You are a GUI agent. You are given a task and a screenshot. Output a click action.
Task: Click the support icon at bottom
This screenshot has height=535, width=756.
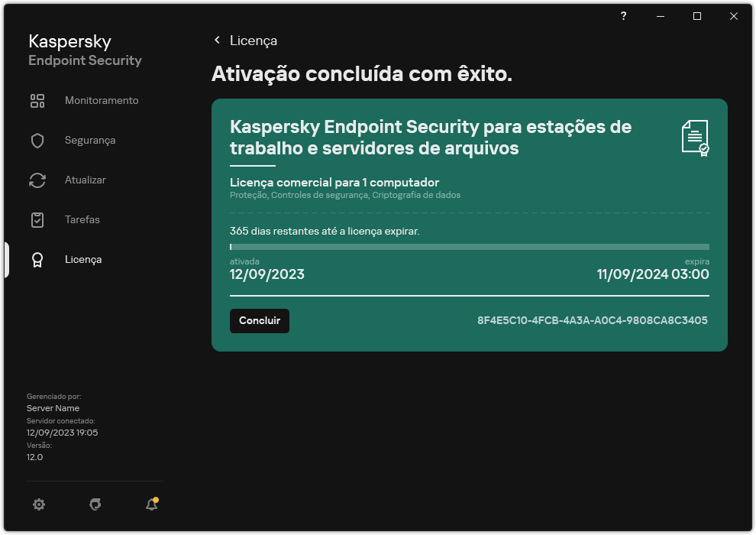click(95, 504)
